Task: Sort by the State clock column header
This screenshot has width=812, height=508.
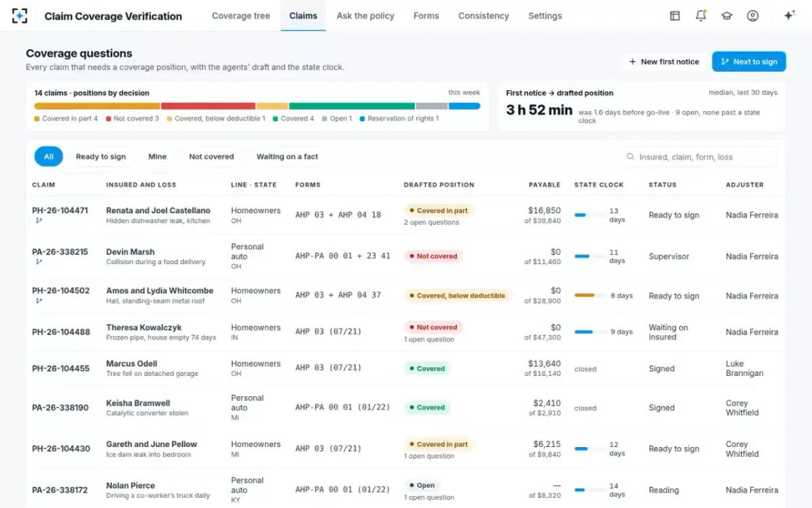Action: pyautogui.click(x=599, y=184)
